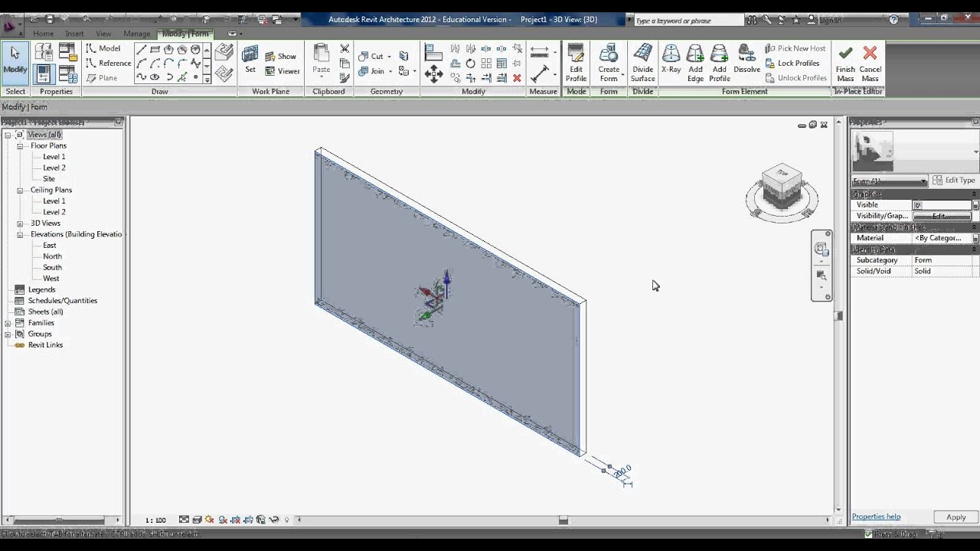
Task: Select the Cut geometry tool
Action: tap(371, 56)
